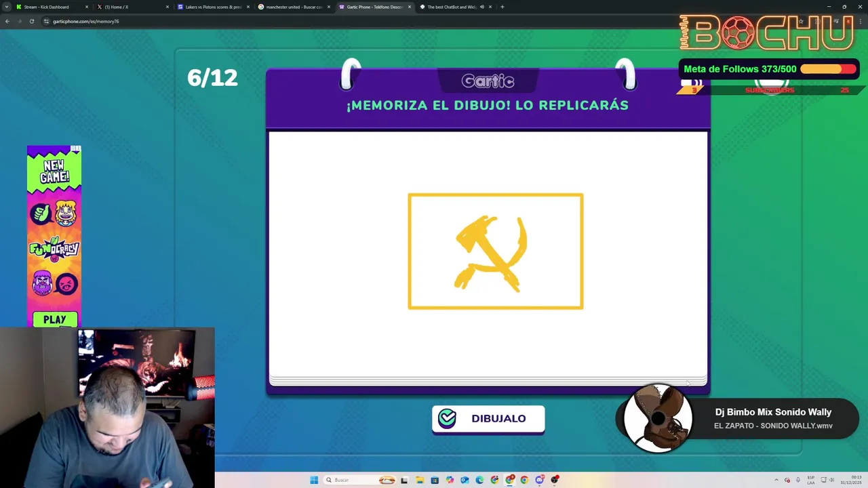Viewport: 868px width, 488px height.
Task: Go back in browser history
Action: tap(7, 21)
